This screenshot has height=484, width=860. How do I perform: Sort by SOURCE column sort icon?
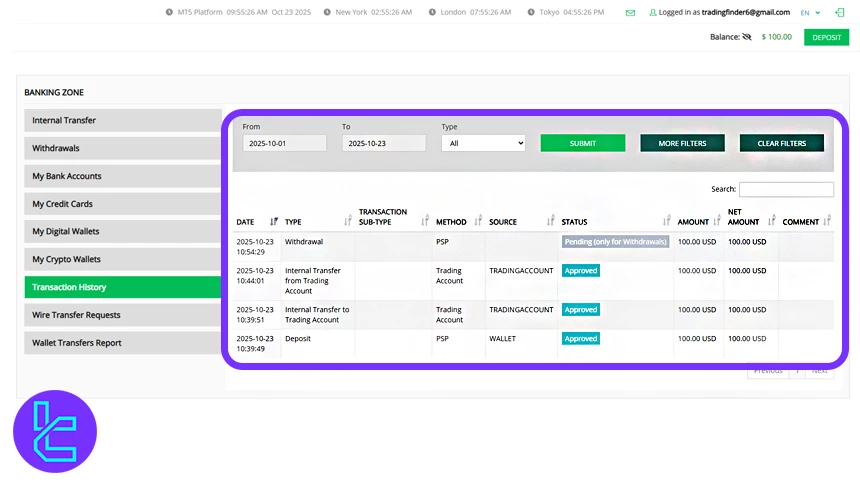(x=551, y=221)
